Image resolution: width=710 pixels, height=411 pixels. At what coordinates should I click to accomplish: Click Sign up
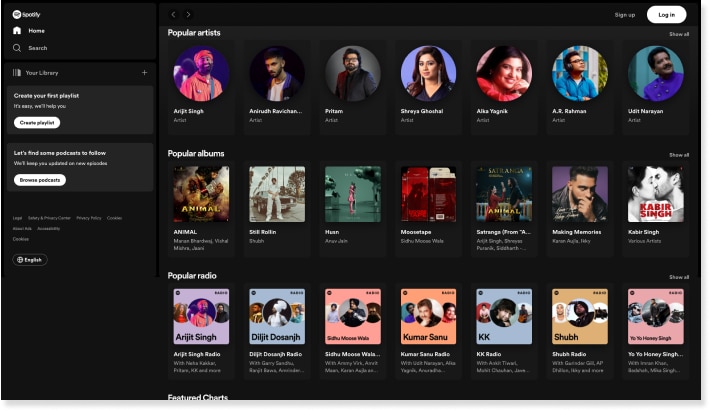click(x=625, y=15)
